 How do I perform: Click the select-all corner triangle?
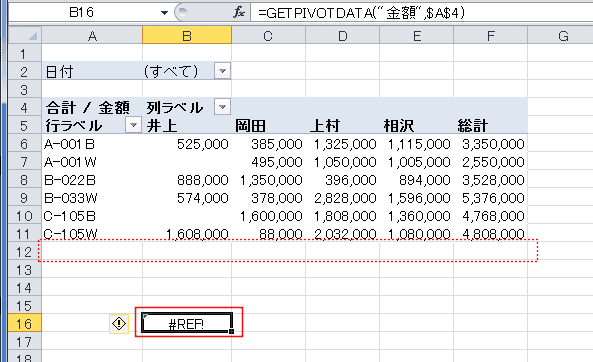pos(33,36)
